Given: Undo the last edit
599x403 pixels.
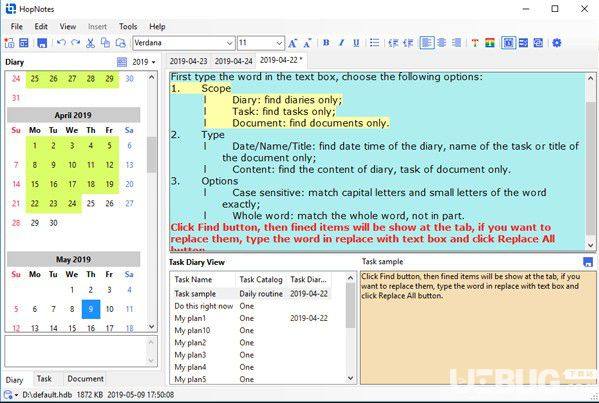Looking at the screenshot, I should point(61,43).
